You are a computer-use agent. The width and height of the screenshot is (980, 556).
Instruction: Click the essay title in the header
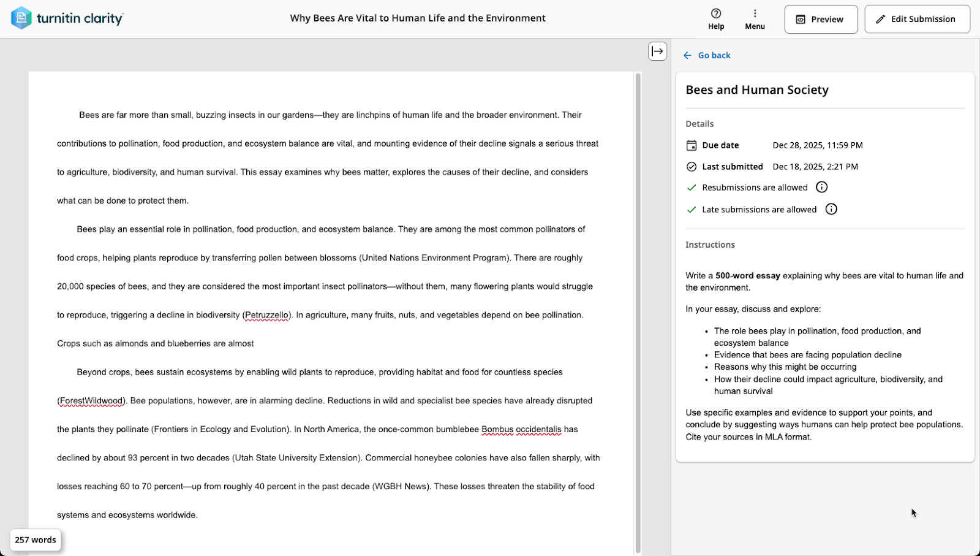(418, 18)
